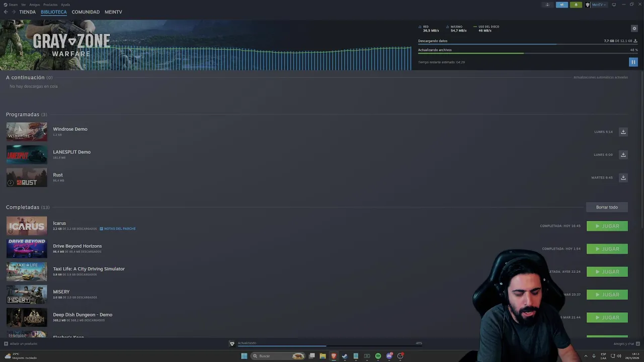Play Deep Dish Dungeon - Demo
This screenshot has width=644, height=362.
[x=607, y=317]
